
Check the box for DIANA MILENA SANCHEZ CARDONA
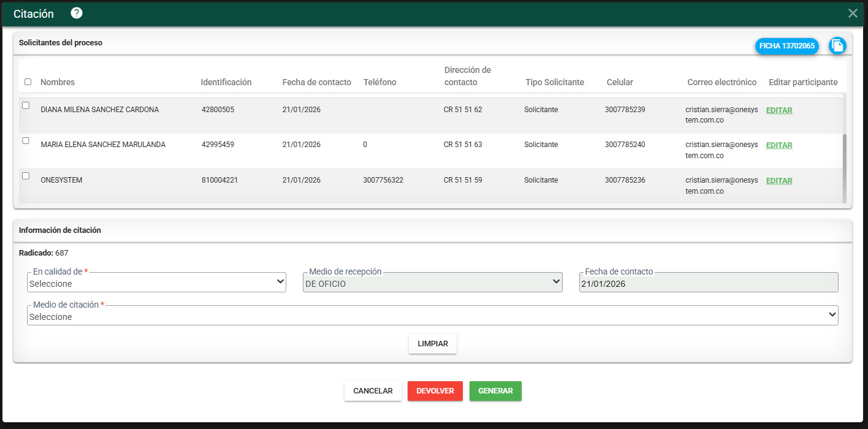pos(26,105)
